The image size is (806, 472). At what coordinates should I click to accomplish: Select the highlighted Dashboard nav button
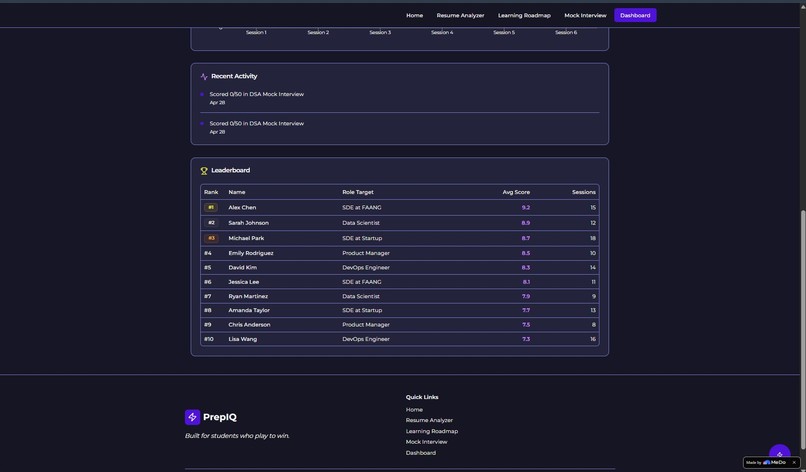click(x=635, y=15)
